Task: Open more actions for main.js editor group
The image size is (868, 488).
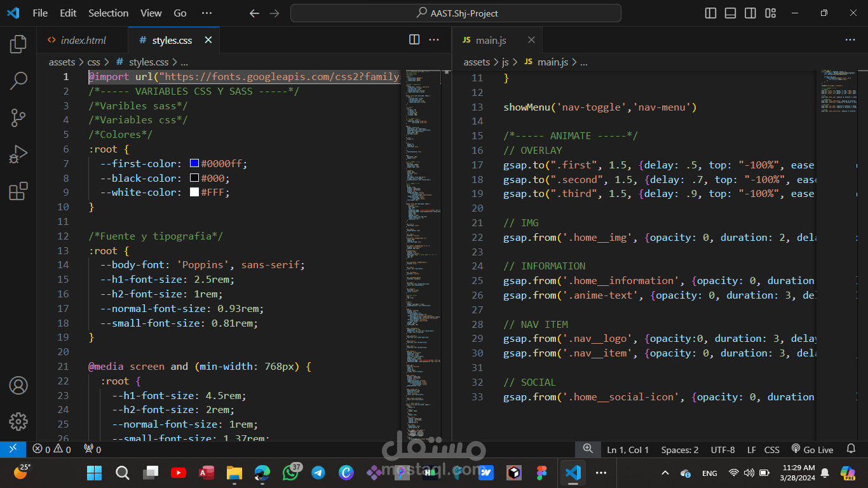Action: click(x=850, y=39)
